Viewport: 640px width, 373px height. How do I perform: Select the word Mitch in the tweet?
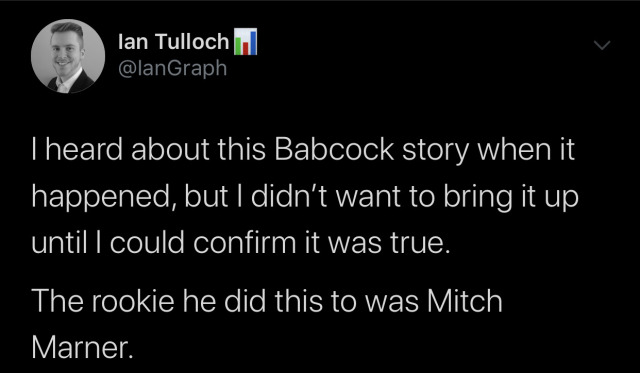coord(464,301)
